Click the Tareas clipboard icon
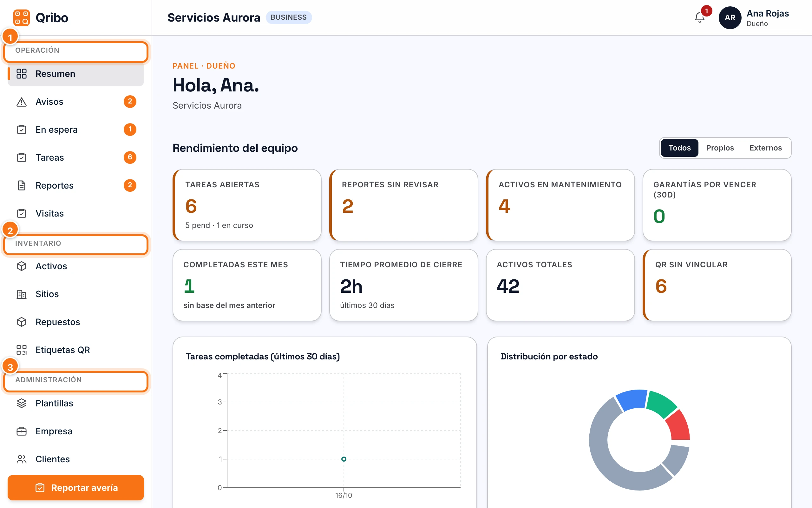Image resolution: width=812 pixels, height=508 pixels. 22,157
